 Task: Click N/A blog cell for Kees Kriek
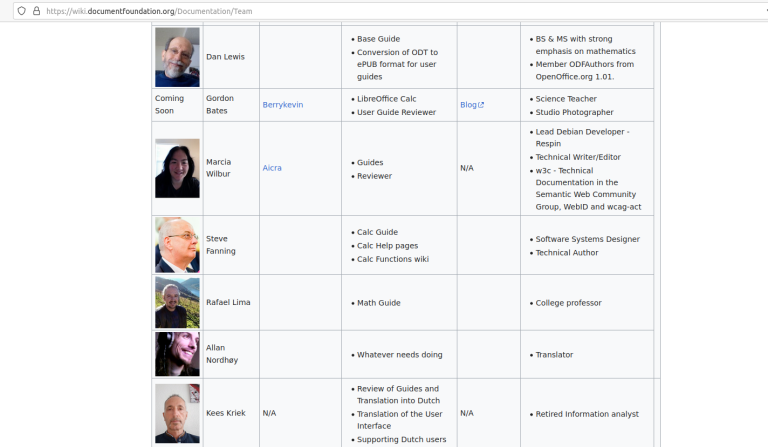pyautogui.click(x=467, y=413)
